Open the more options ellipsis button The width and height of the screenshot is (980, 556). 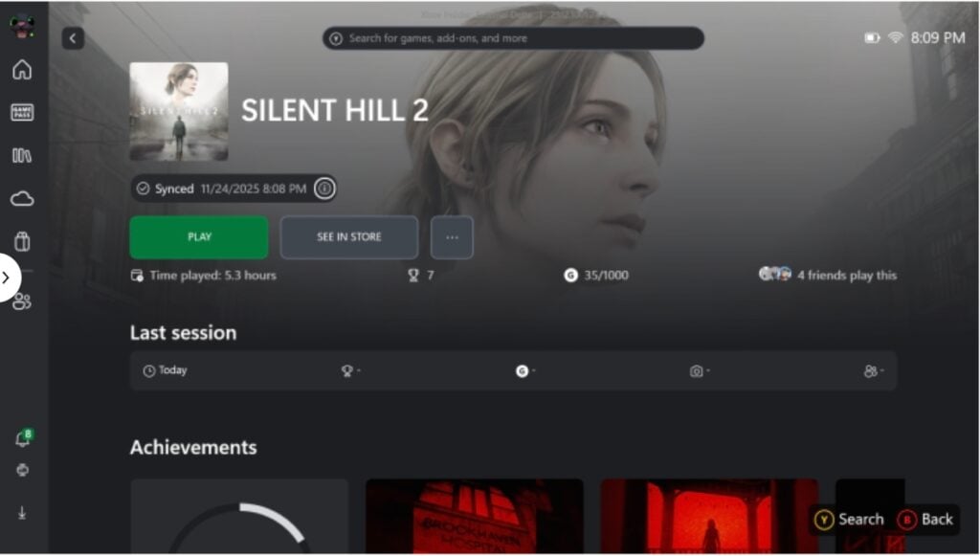tap(452, 237)
